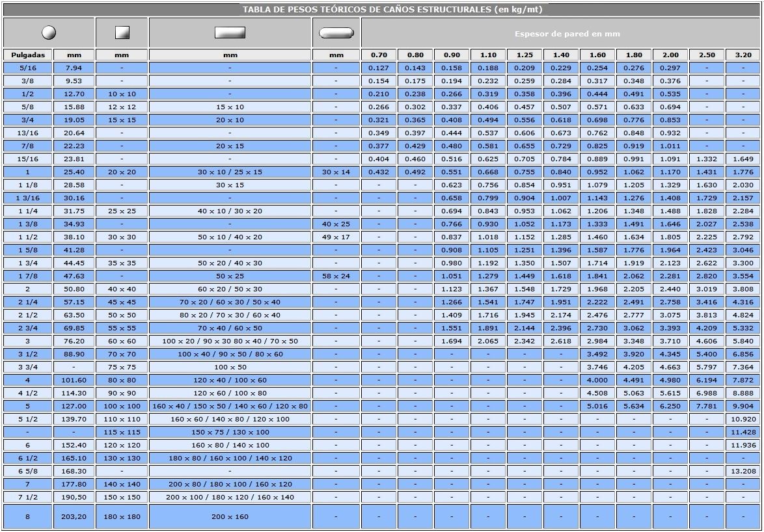Click the '1 3/16' inch size cell
This screenshot has height=532, width=764.
pos(28,198)
